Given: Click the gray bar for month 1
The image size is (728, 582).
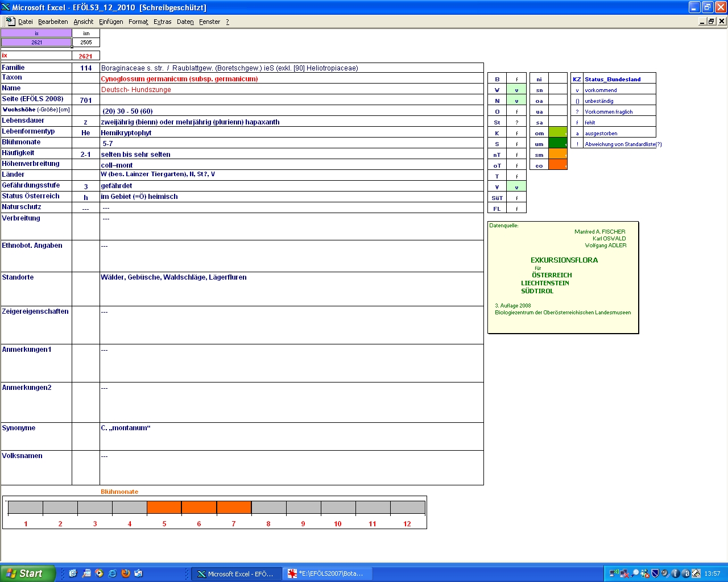Looking at the screenshot, I should 26,507.
